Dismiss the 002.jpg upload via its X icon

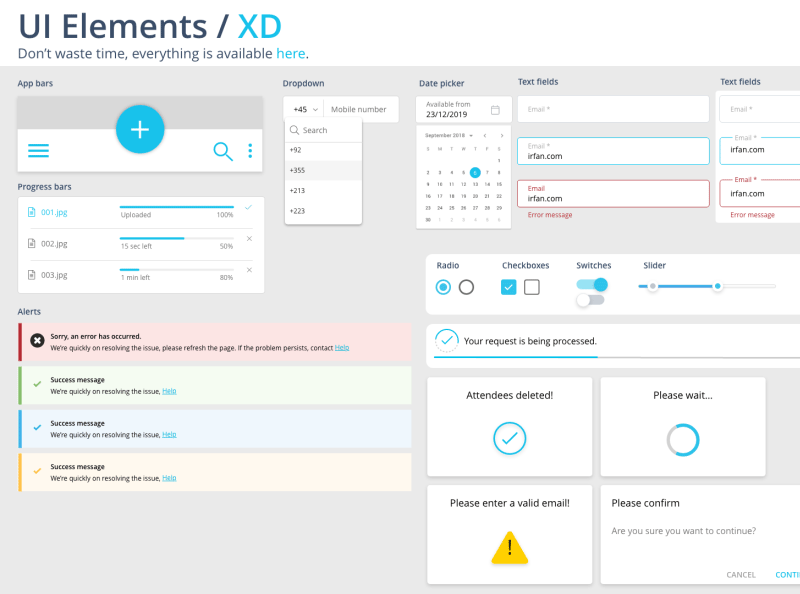point(250,239)
